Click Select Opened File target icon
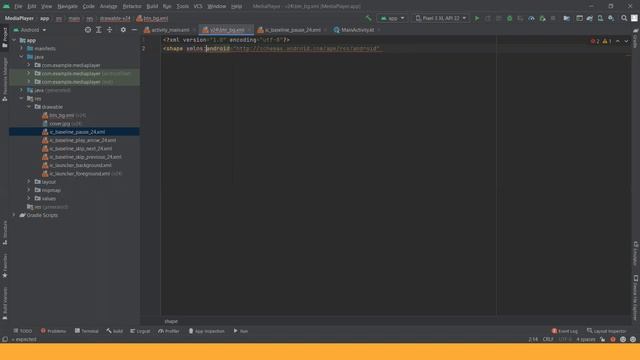The width and height of the screenshot is (640, 360). pyautogui.click(x=88, y=30)
